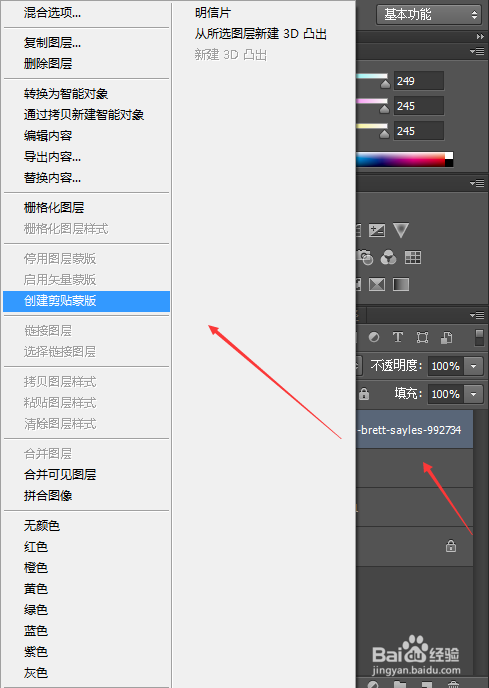Choose 栅格化图层 from the menu
Viewport: 489px width, 688px height.
[x=54, y=208]
